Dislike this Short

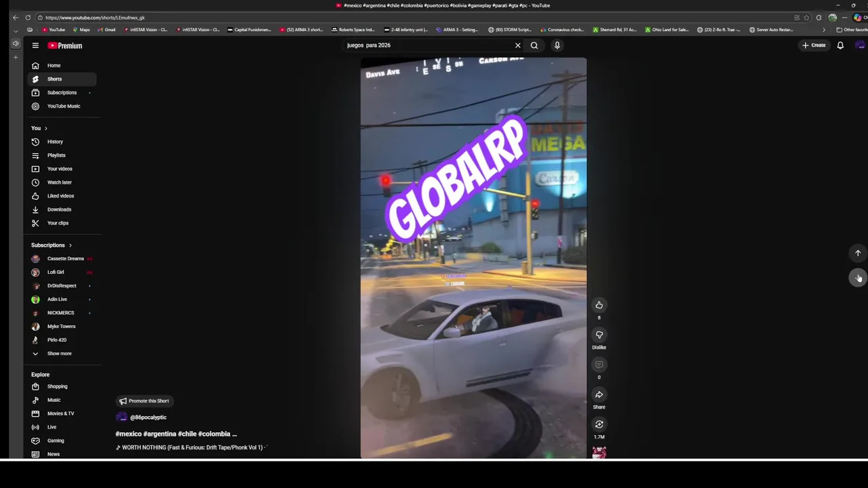pyautogui.click(x=599, y=335)
